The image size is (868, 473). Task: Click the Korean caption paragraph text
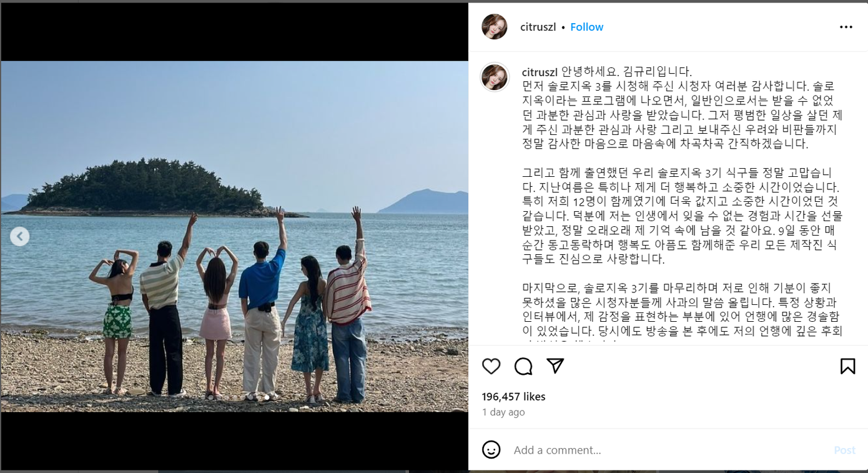click(683, 206)
